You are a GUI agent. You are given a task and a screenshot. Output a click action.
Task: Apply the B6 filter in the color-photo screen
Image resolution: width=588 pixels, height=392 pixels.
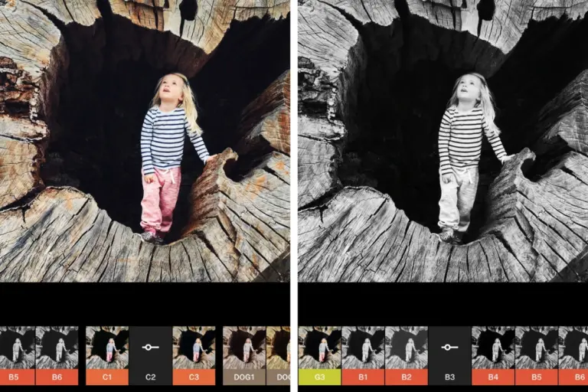[57, 355]
